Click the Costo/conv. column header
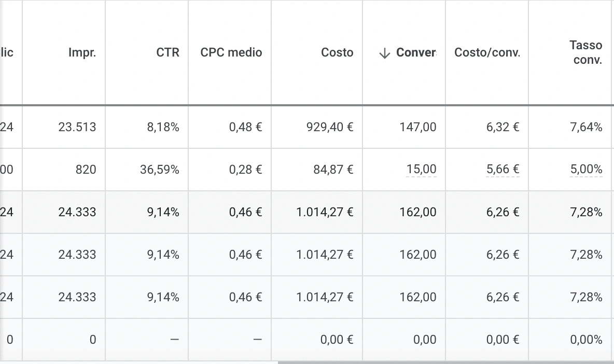614x364 pixels. pyautogui.click(x=487, y=52)
